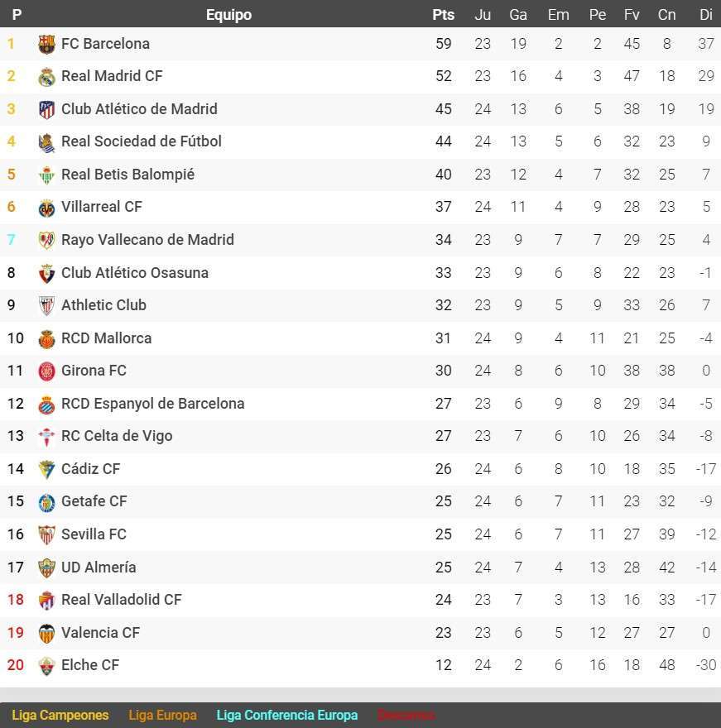
Task: Click the FC Barcelona crest icon
Action: pyautogui.click(x=48, y=43)
